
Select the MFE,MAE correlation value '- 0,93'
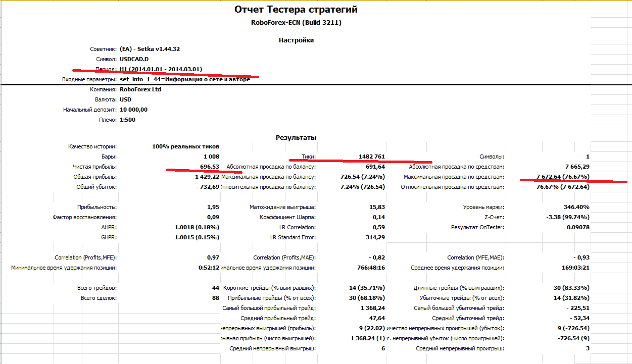coord(582,257)
